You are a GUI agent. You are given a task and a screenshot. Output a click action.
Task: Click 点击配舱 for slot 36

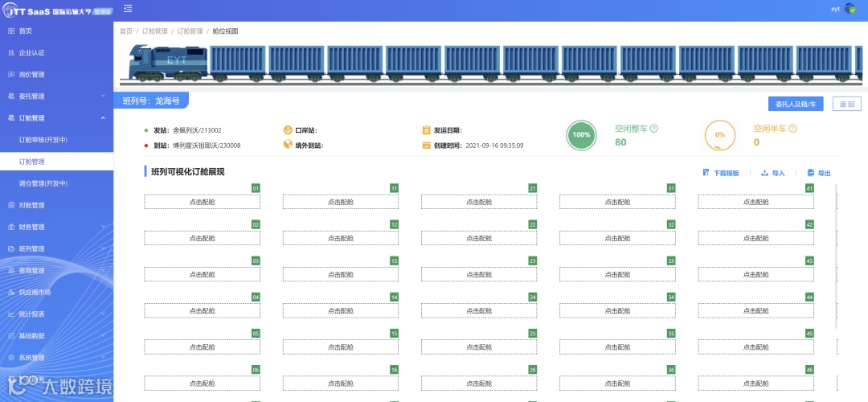point(617,384)
